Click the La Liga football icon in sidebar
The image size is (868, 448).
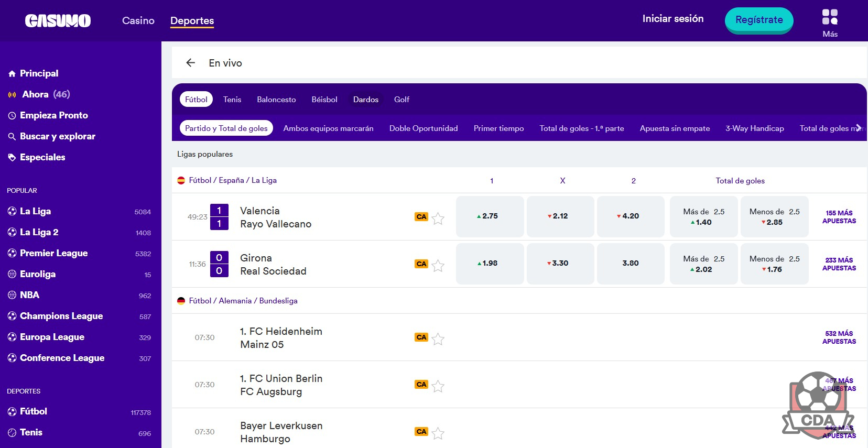[x=12, y=211]
